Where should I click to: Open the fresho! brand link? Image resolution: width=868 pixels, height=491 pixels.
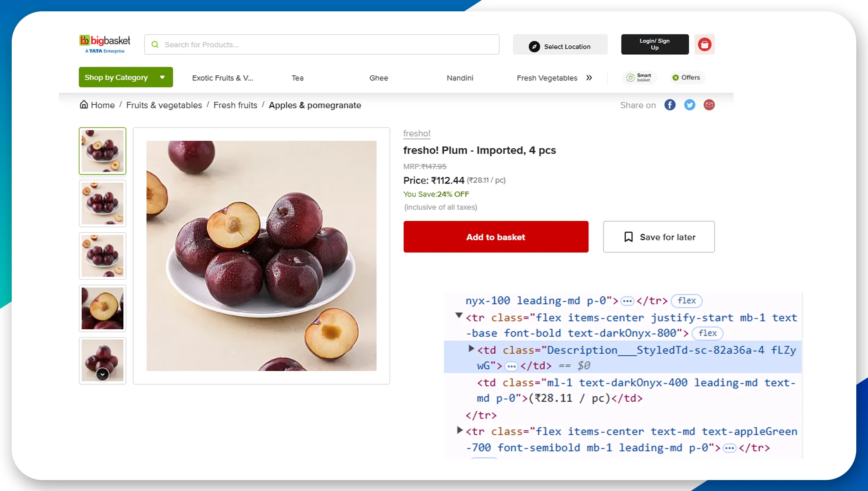tap(417, 134)
